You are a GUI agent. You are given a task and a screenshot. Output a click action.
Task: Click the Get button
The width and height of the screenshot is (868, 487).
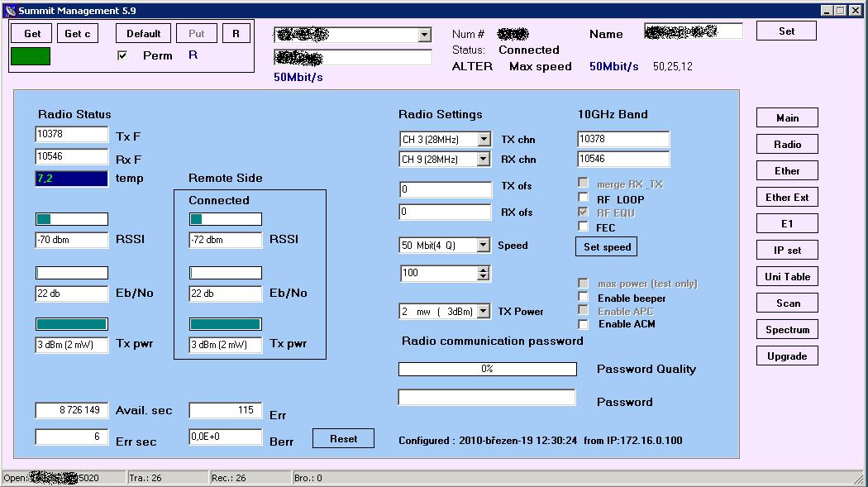coord(31,34)
